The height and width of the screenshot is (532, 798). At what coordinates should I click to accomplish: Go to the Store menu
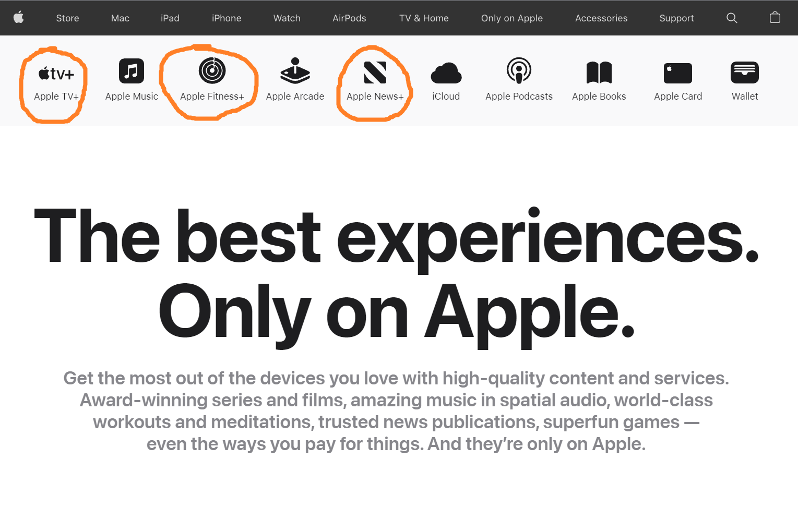68,18
